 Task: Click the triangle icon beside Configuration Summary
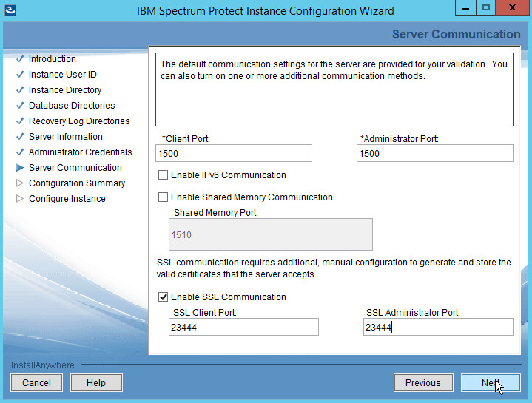[20, 183]
